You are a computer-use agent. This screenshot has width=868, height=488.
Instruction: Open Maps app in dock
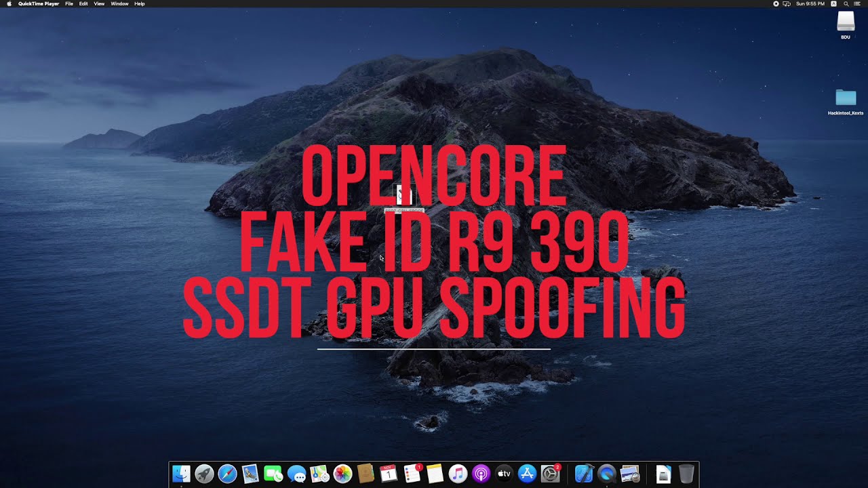319,474
